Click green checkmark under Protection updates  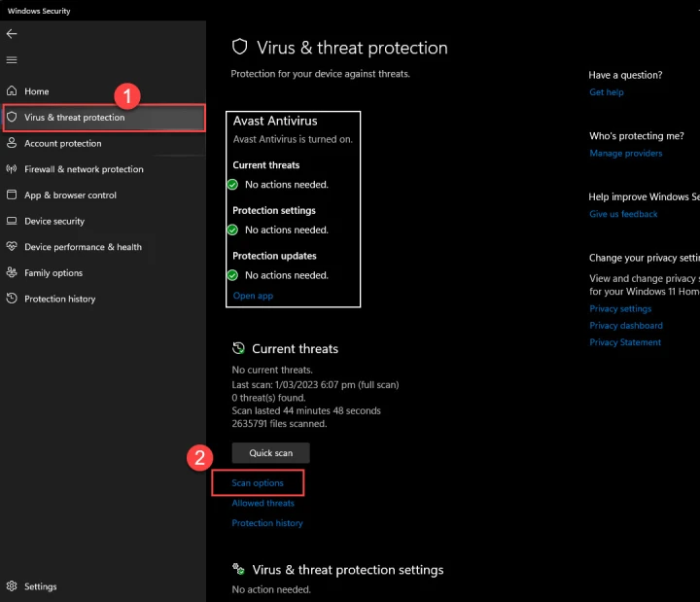(x=232, y=275)
